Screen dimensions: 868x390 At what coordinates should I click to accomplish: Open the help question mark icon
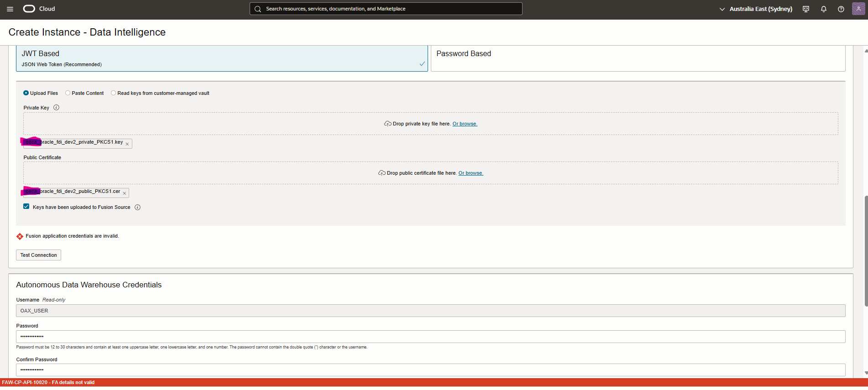[841, 9]
